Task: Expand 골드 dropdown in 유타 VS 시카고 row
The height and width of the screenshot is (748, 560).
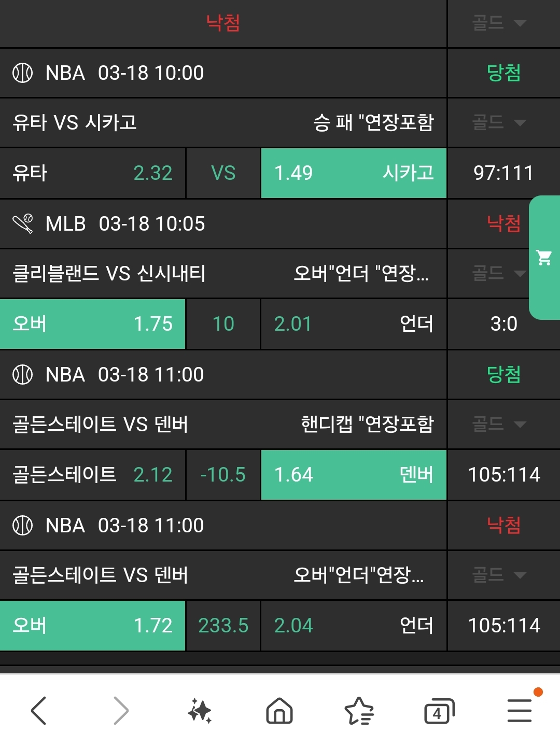Action: [499, 123]
